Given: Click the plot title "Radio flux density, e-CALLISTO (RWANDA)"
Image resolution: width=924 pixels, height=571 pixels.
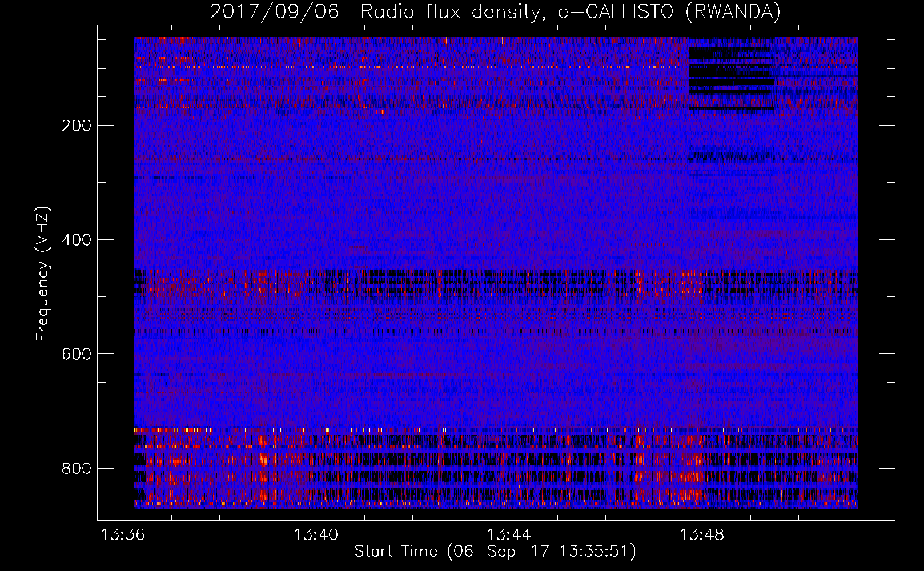Looking at the screenshot, I should pos(571,11).
